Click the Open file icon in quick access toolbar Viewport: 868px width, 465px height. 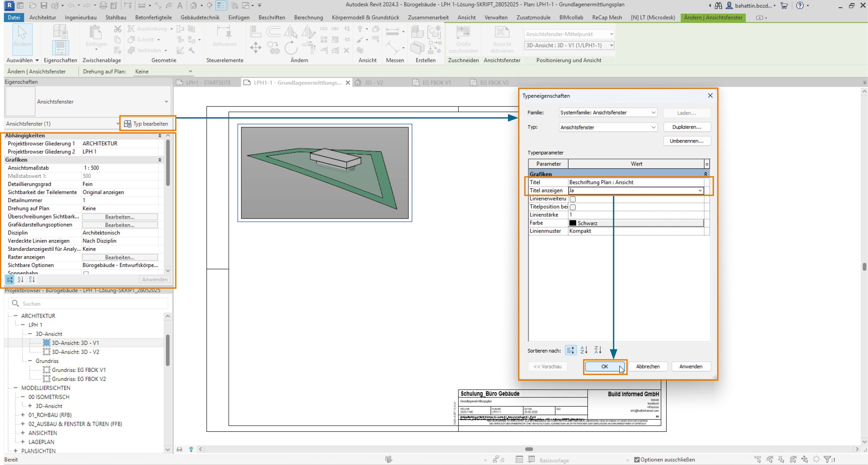pyautogui.click(x=33, y=5)
